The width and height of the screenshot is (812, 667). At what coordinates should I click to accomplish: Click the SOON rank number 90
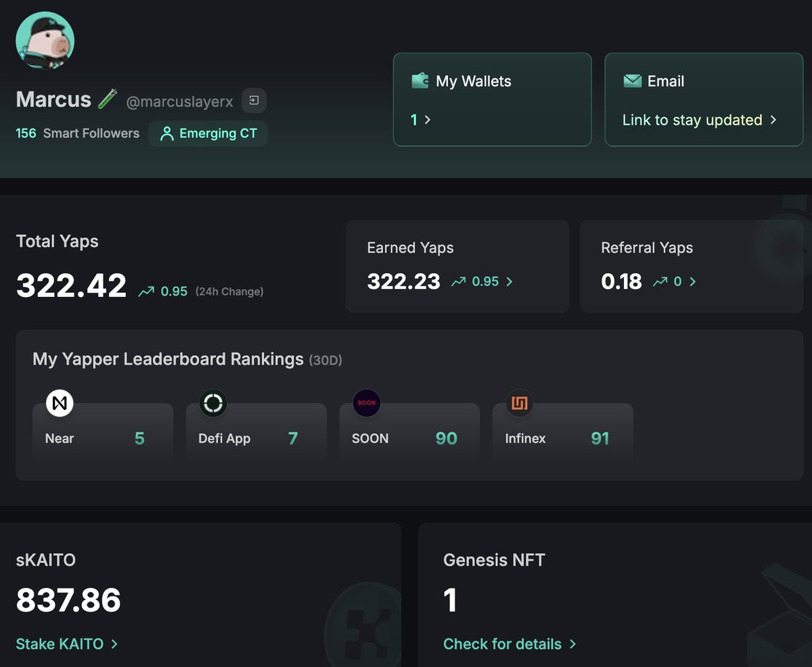click(447, 438)
